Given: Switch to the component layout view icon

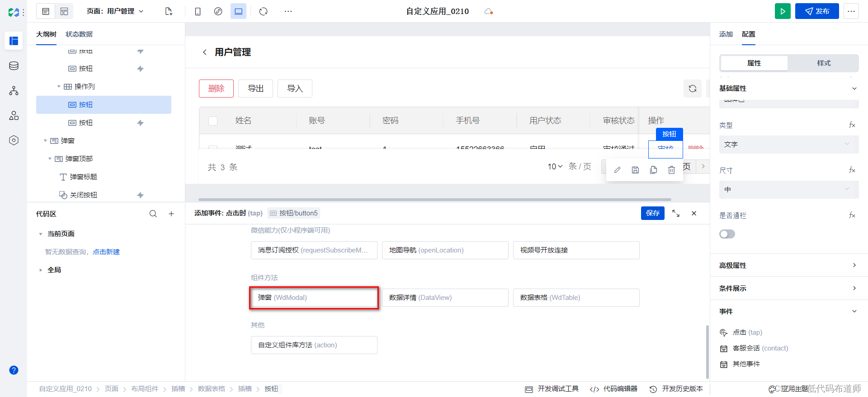Looking at the screenshot, I should [x=64, y=11].
